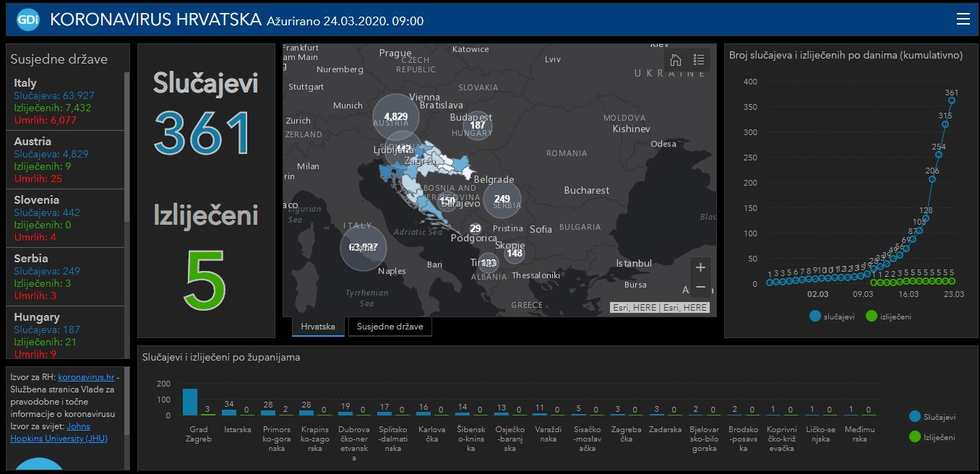Click the Serbia 249 cluster on the map

(502, 199)
